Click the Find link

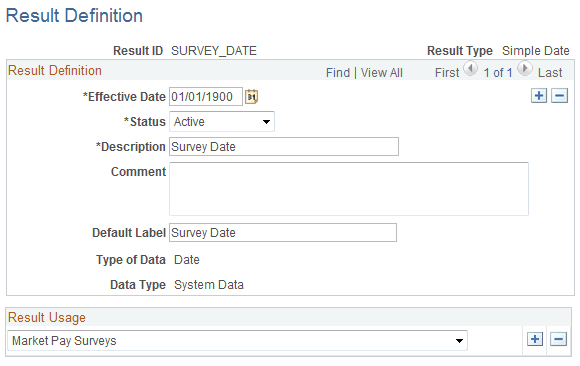pos(338,73)
